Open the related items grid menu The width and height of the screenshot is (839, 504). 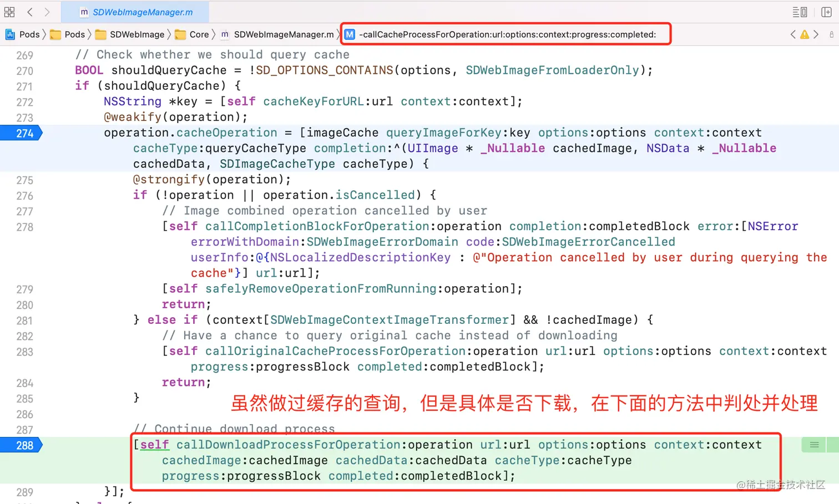click(9, 12)
